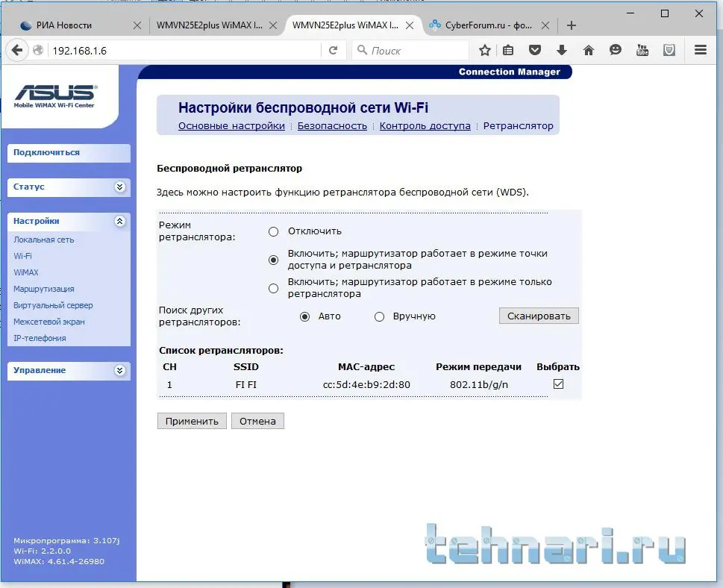
Task: Open downloads with the arrow icon
Action: point(562,50)
